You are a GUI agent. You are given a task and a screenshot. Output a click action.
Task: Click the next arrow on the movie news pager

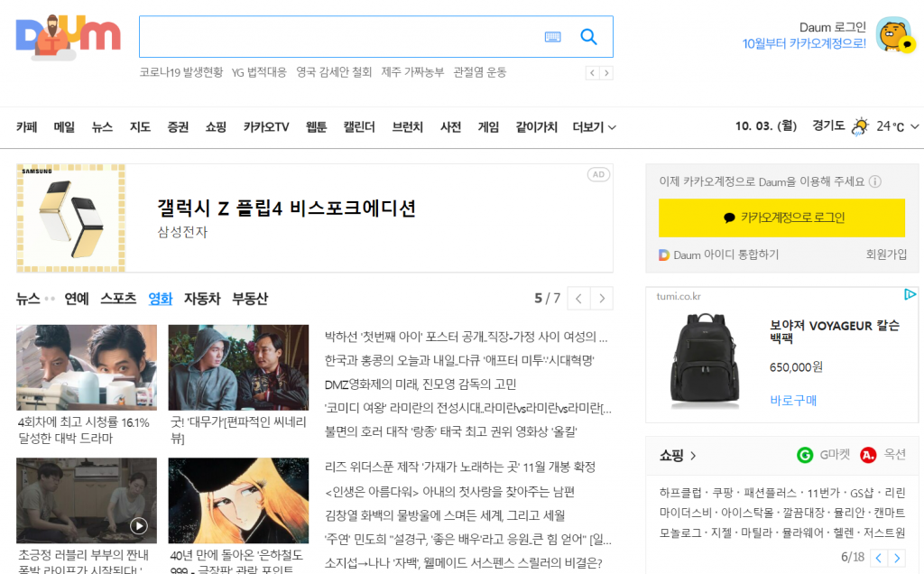coord(602,298)
